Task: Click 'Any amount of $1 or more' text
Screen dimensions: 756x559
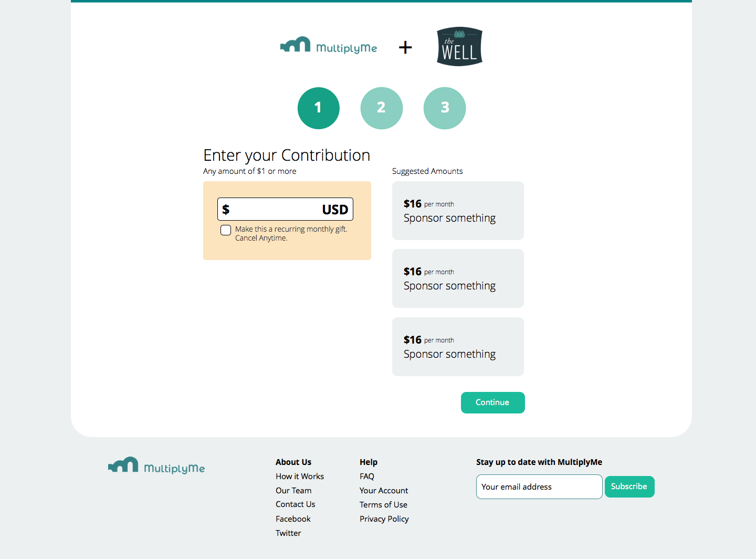Action: [250, 171]
